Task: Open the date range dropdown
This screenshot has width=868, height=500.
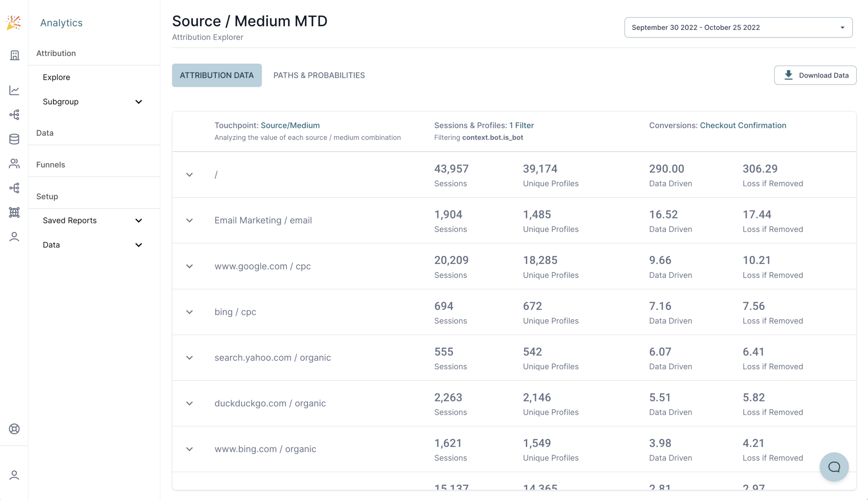Action: pos(738,27)
